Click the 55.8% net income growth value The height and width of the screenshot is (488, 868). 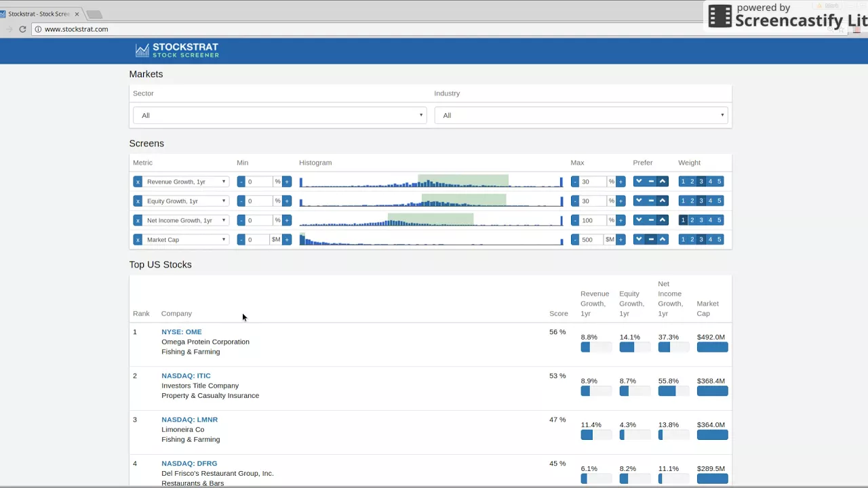(x=668, y=381)
